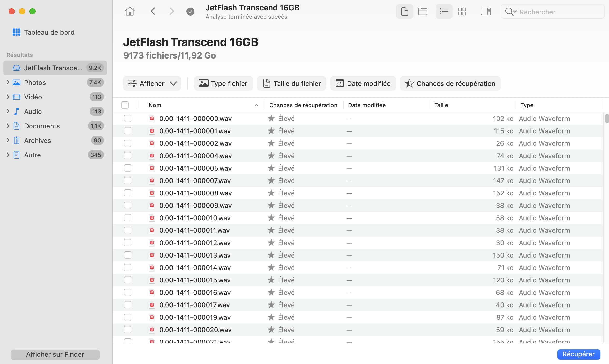Select the 0.00-1411-000017.wav file name
The width and height of the screenshot is (609, 364).
[x=195, y=305]
